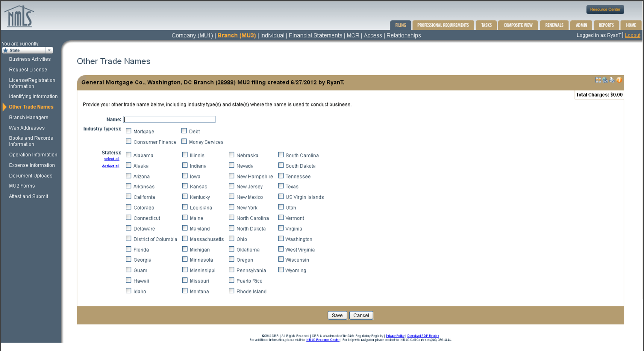
Task: Open License/Registration Information in sidebar
Action: [32, 83]
